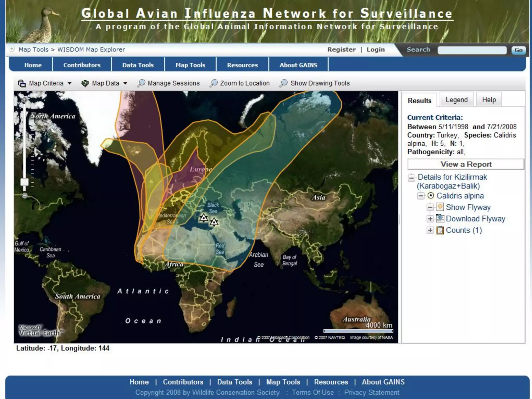Image resolution: width=532 pixels, height=399 pixels.
Task: Click the footer About GAINS link
Action: (383, 382)
